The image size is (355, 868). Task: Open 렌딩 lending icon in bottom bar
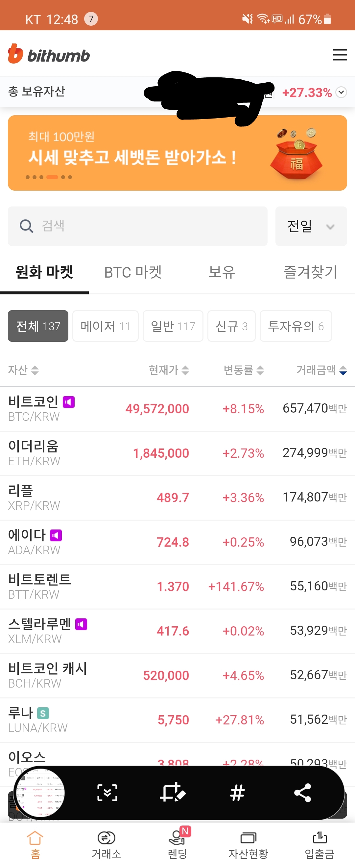[x=177, y=845]
